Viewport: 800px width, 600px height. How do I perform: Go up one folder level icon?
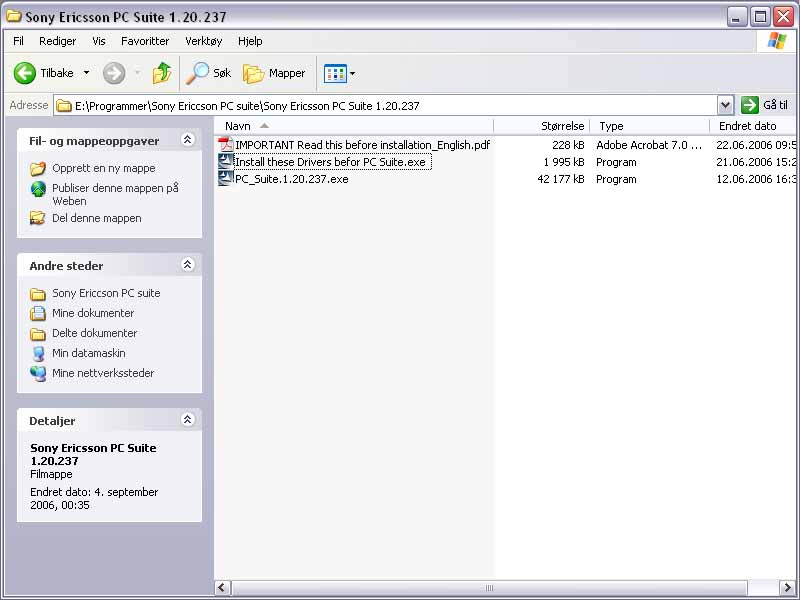(162, 73)
